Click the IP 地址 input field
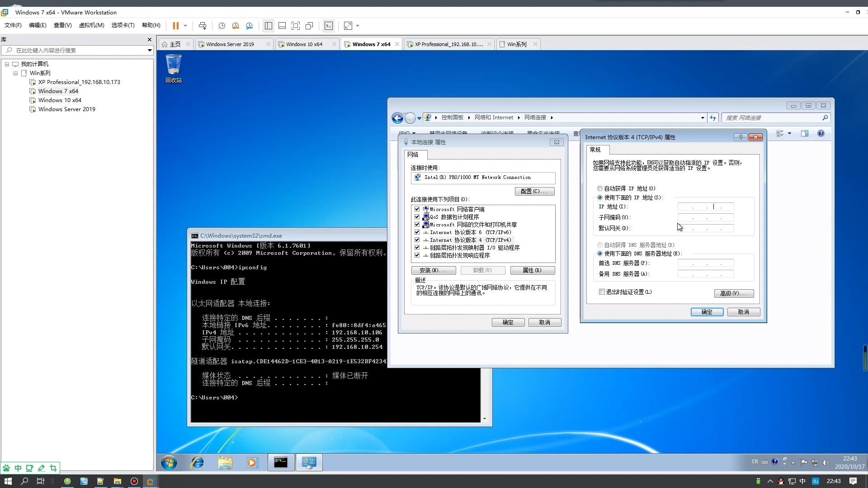868x488 pixels. tap(705, 206)
